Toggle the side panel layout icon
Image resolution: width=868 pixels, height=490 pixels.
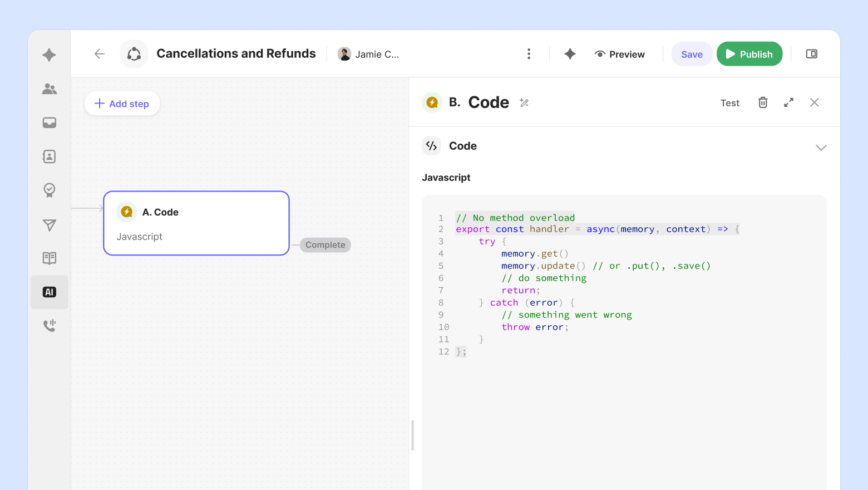812,54
